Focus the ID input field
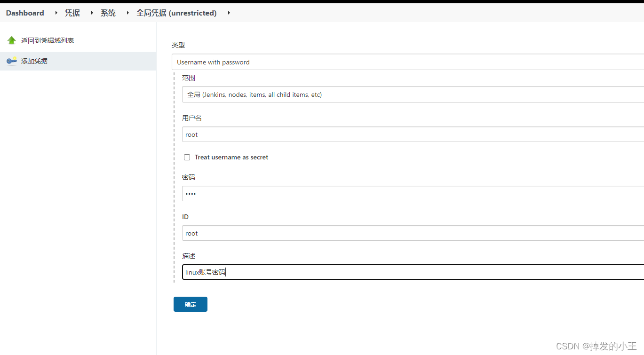644x355 pixels. click(413, 233)
